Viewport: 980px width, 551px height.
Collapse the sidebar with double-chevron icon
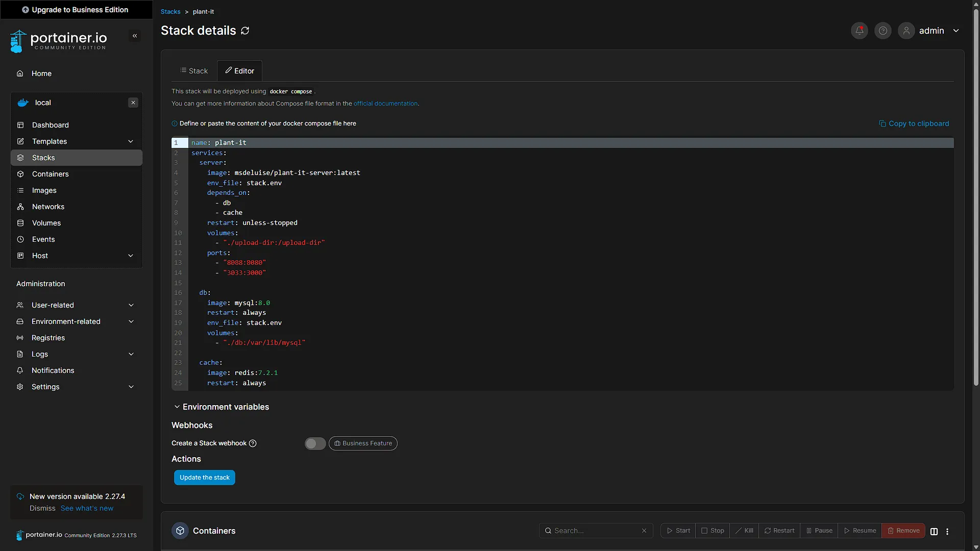click(x=135, y=36)
